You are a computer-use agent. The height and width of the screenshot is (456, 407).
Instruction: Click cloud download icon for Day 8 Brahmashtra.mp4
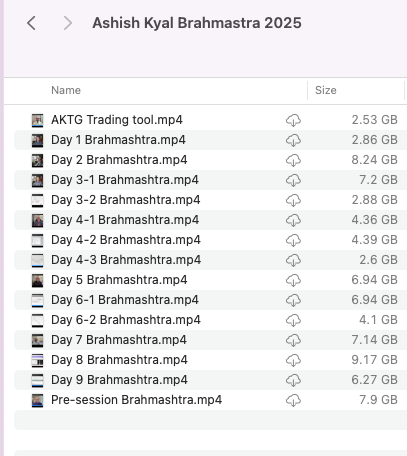tap(293, 360)
